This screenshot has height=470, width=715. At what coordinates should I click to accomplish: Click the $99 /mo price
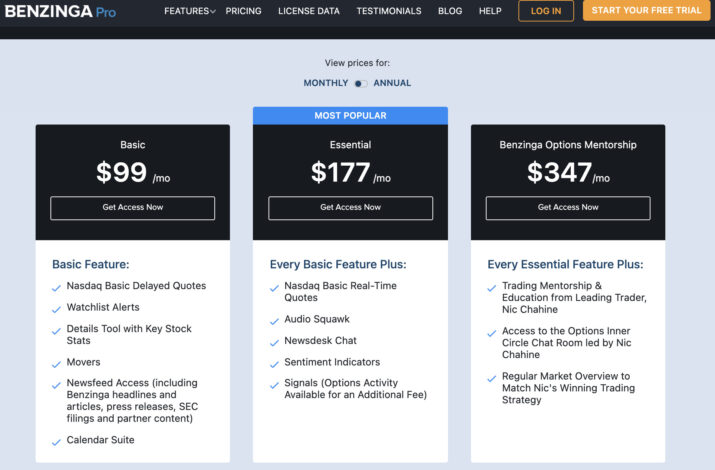pyautogui.click(x=133, y=173)
